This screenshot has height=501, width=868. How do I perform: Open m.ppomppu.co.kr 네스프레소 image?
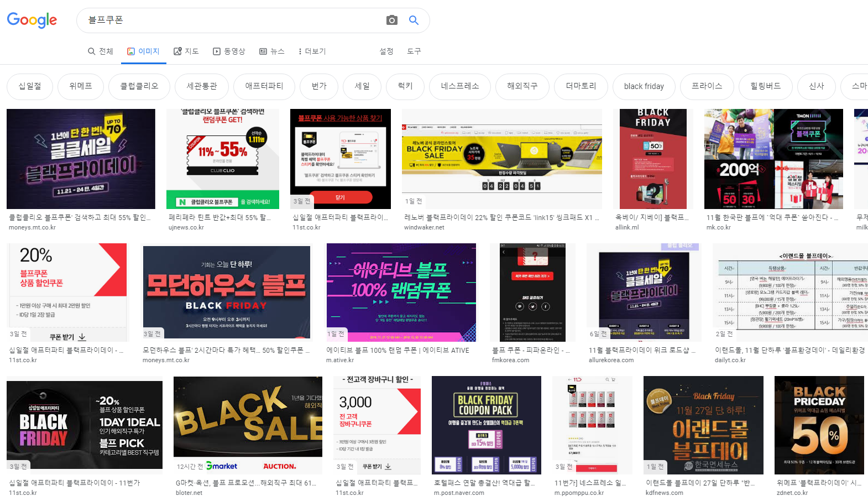592,425
